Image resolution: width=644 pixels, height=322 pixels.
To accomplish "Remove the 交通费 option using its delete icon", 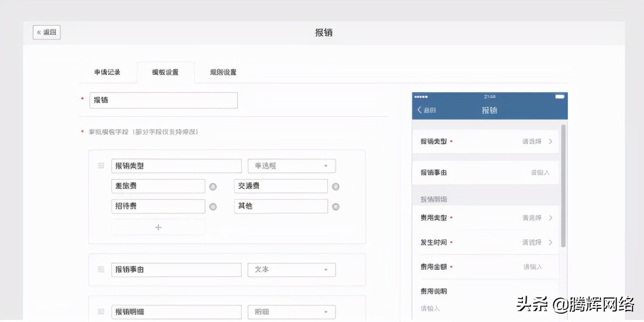I will [x=336, y=186].
